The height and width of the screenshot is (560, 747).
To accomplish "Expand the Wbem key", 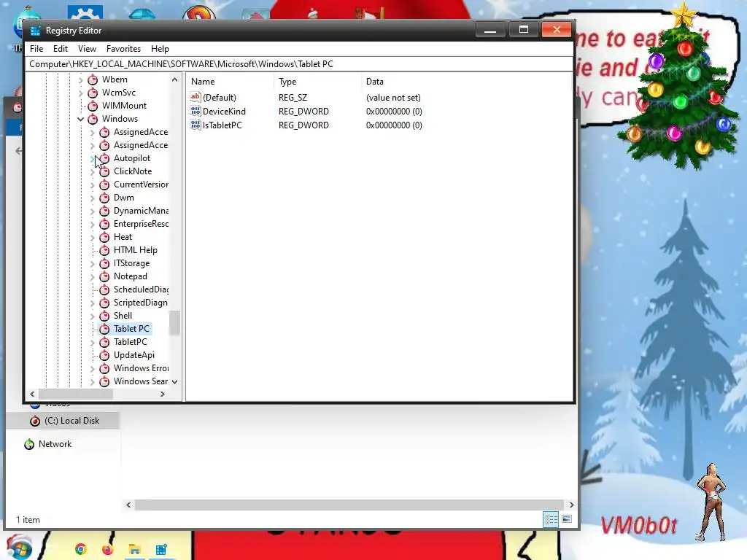I will point(80,79).
